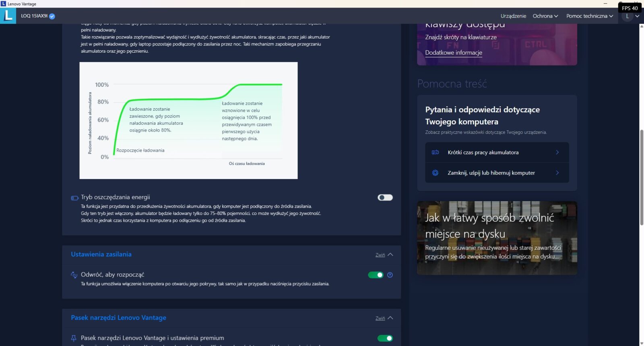The width and height of the screenshot is (644, 346).
Task: Click the Lenovo L logo icon
Action: coord(8,16)
